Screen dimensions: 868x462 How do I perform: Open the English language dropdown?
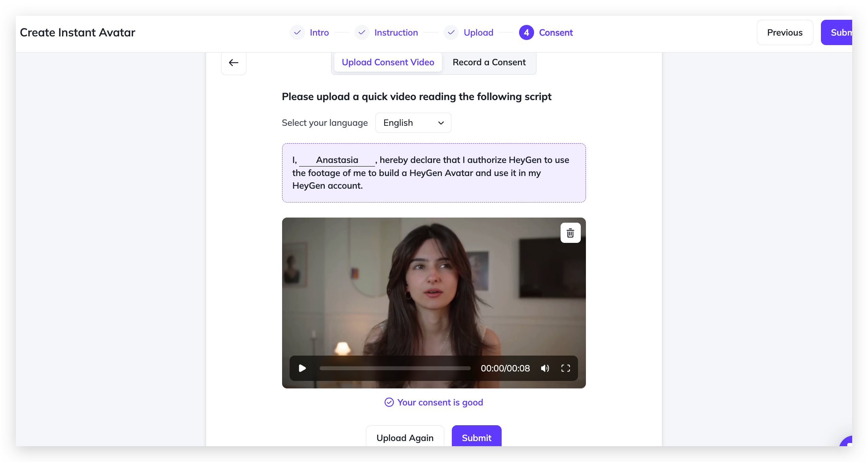pyautogui.click(x=413, y=123)
